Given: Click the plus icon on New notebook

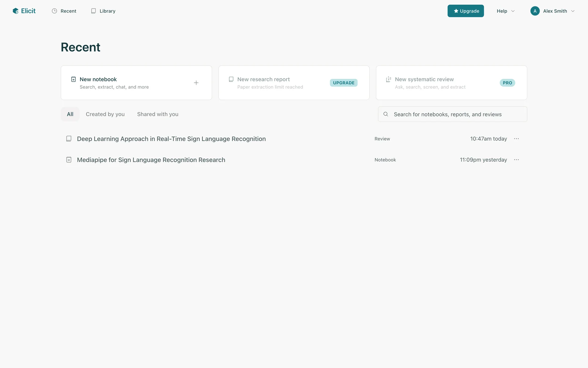Looking at the screenshot, I should tap(196, 83).
